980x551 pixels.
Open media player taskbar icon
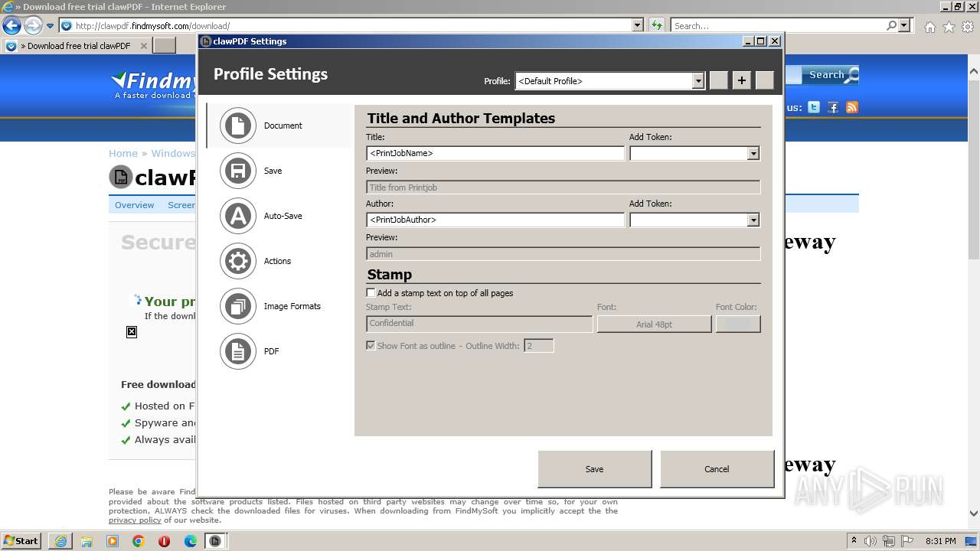coord(113,541)
